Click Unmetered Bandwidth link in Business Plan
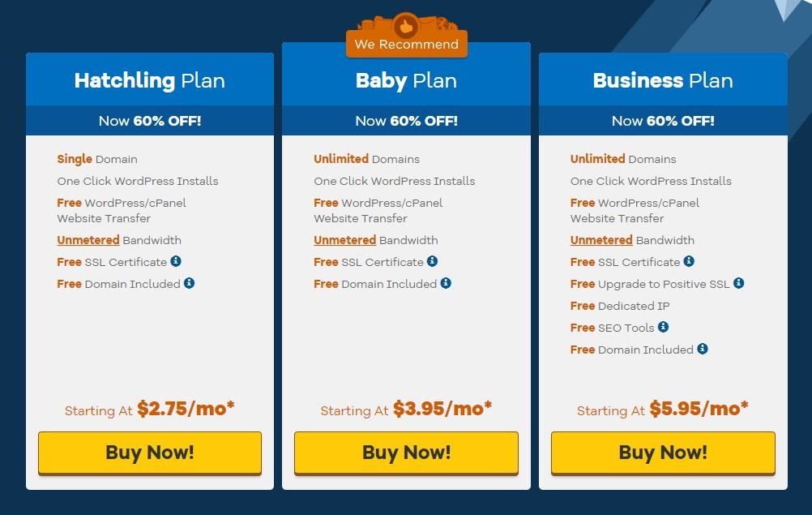The width and height of the screenshot is (812, 515). point(602,240)
